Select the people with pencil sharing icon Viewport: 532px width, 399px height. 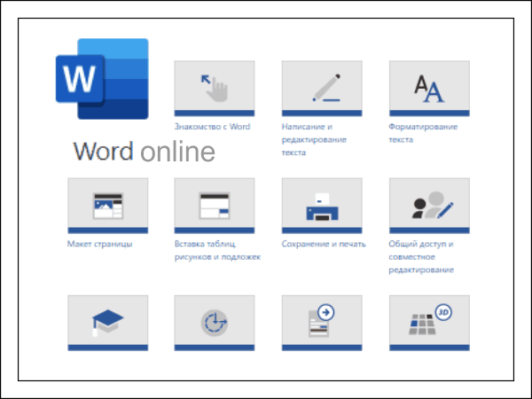click(429, 205)
